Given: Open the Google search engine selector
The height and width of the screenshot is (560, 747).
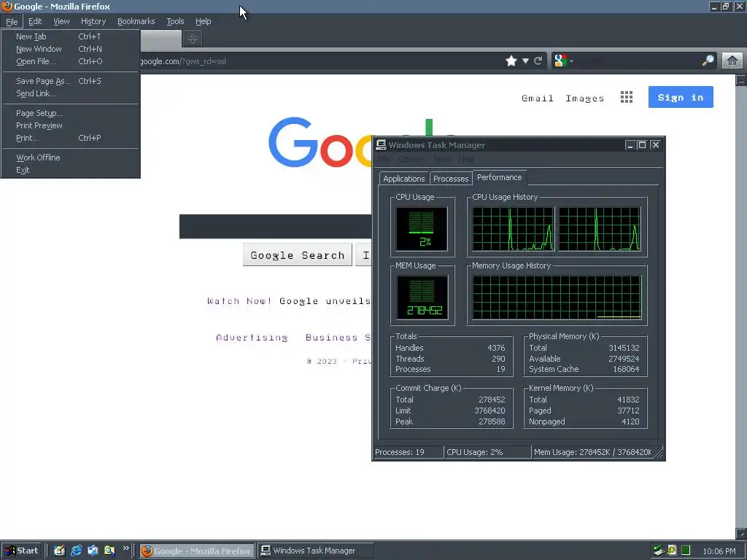Looking at the screenshot, I should (x=563, y=61).
